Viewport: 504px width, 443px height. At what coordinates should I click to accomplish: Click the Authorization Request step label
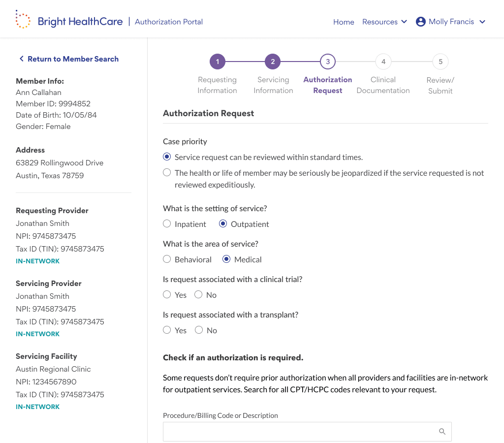coord(328,85)
